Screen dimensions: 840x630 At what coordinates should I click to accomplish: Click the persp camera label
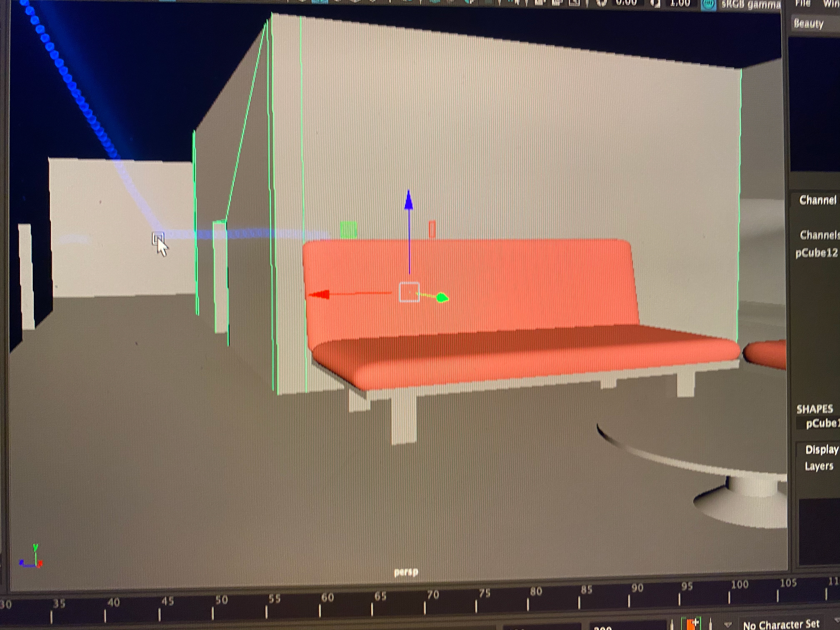coord(406,572)
